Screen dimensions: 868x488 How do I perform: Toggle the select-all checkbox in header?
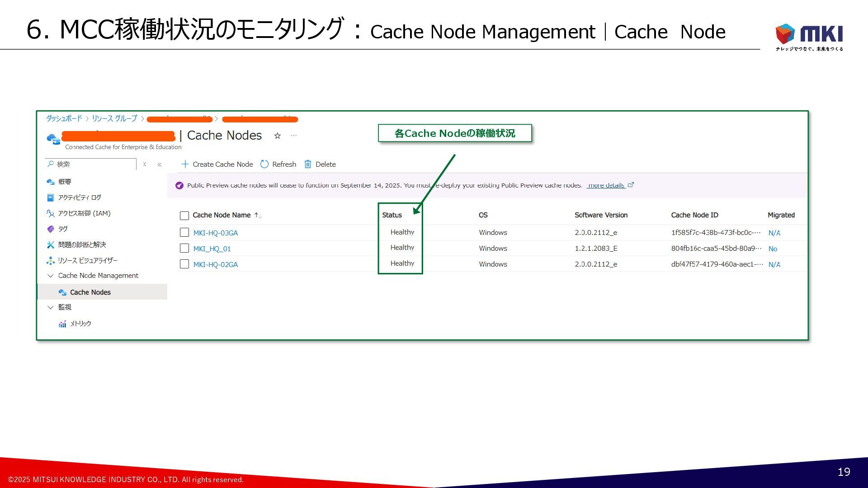[184, 216]
